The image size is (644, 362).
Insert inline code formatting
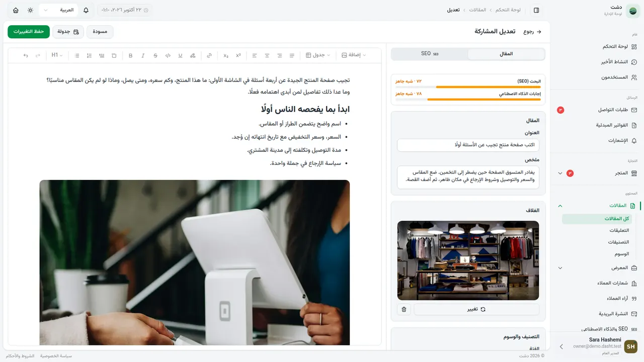tap(168, 55)
